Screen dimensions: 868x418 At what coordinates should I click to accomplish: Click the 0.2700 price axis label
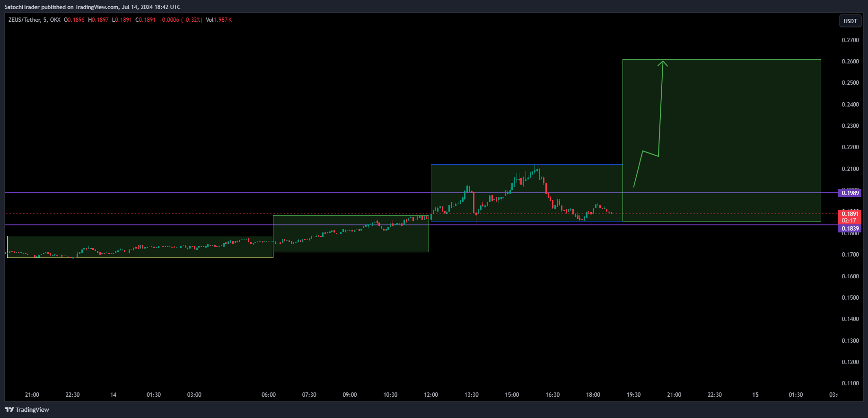[850, 40]
